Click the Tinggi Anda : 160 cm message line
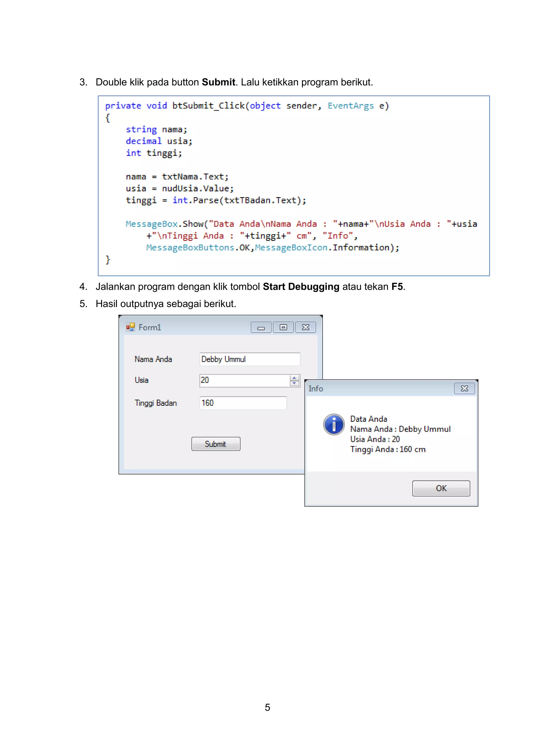Viewport: 535px width, 756px height. coord(388,450)
